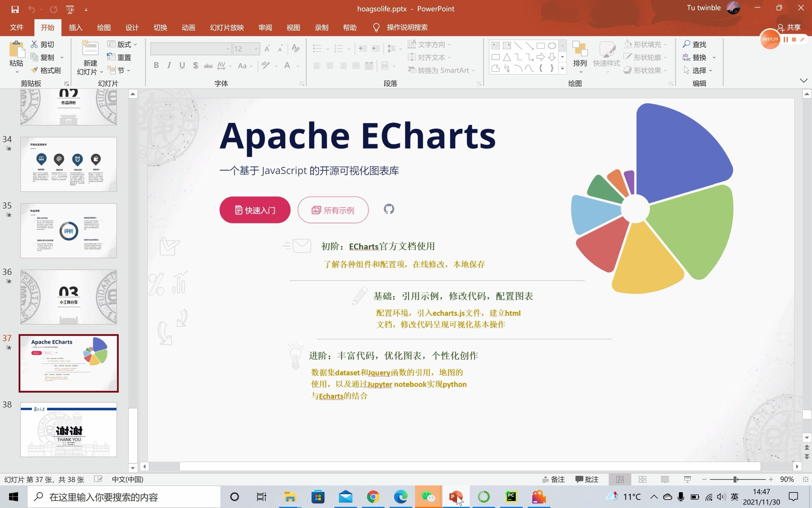This screenshot has height=508, width=812.
Task: Open WeChat from the taskbar
Action: tap(428, 496)
